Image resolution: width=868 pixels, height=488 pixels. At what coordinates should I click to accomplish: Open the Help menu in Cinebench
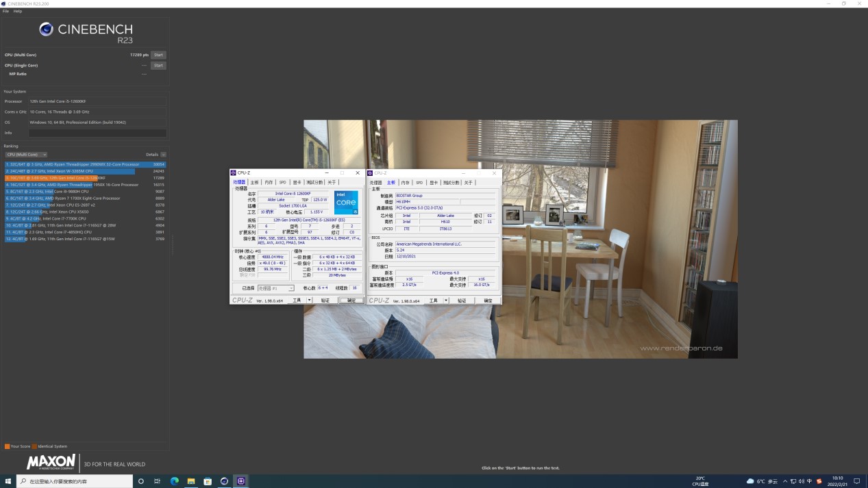tap(18, 11)
